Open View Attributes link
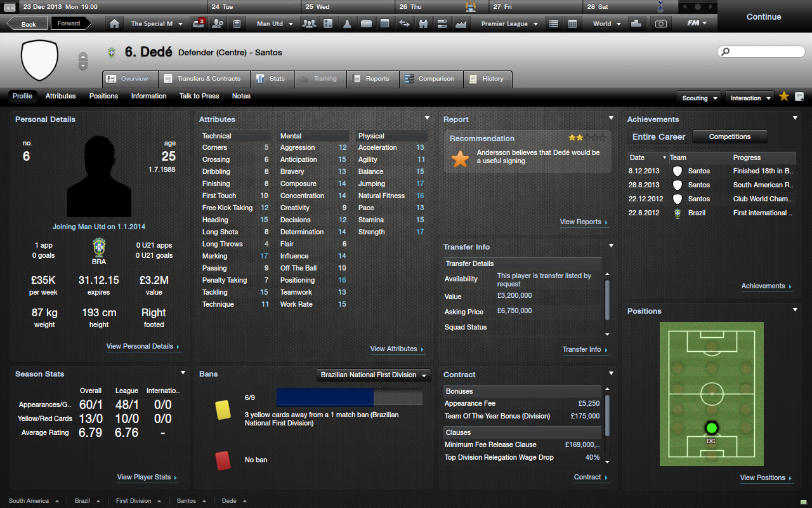This screenshot has width=812, height=508. (397, 349)
